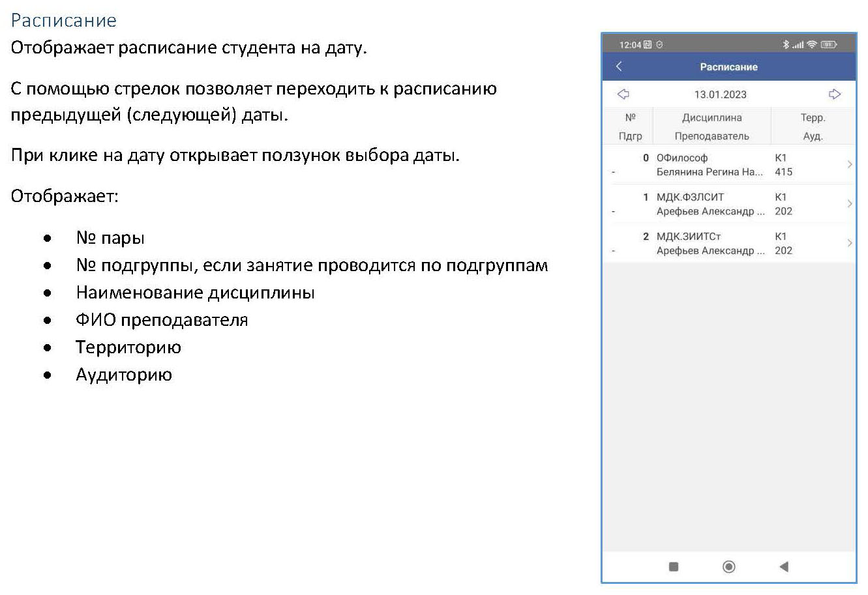Open the МДК.ЗИИТСт lesson row chevron
868x595 pixels.
pos(849,243)
